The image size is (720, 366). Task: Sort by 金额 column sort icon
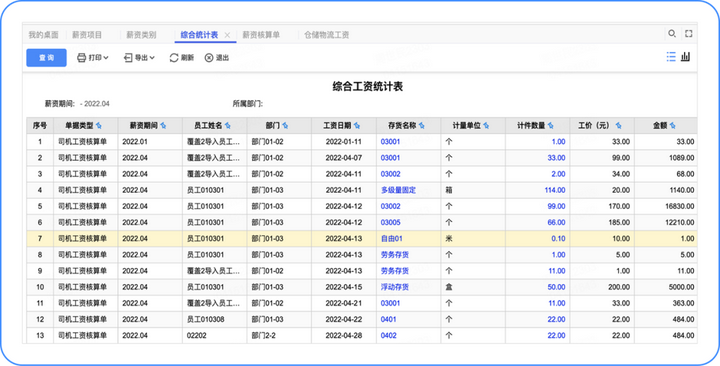coord(673,125)
